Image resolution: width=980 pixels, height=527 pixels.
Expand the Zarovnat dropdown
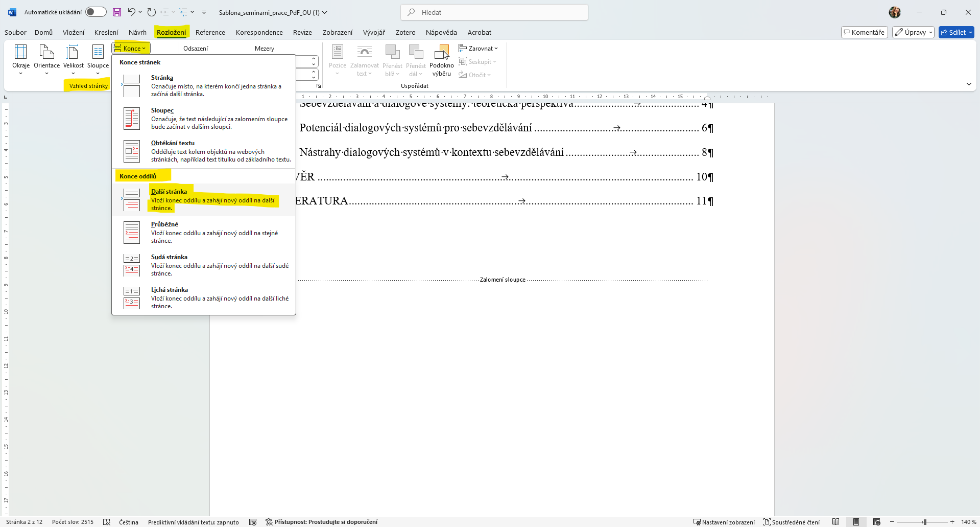479,49
